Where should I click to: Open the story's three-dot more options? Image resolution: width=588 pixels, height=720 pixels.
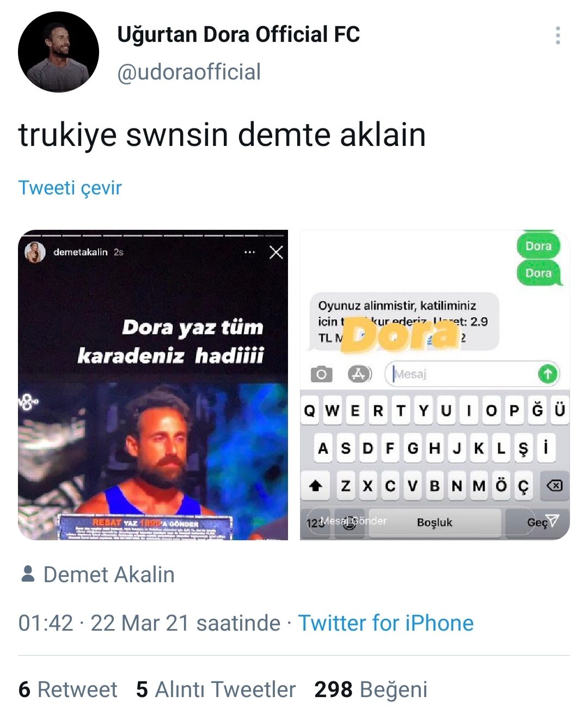pos(250,252)
